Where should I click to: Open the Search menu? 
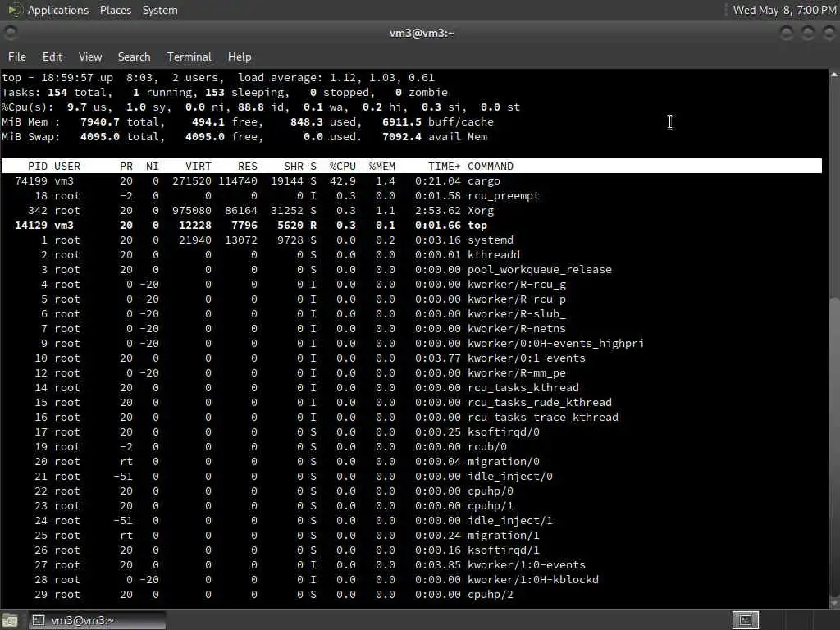point(134,57)
